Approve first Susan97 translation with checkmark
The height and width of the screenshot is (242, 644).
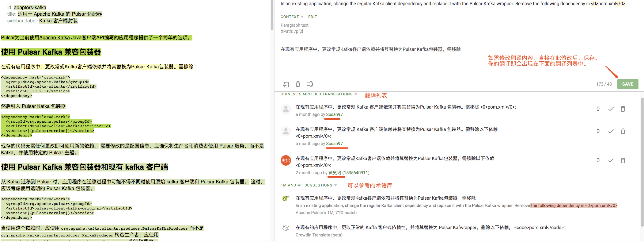(611, 109)
